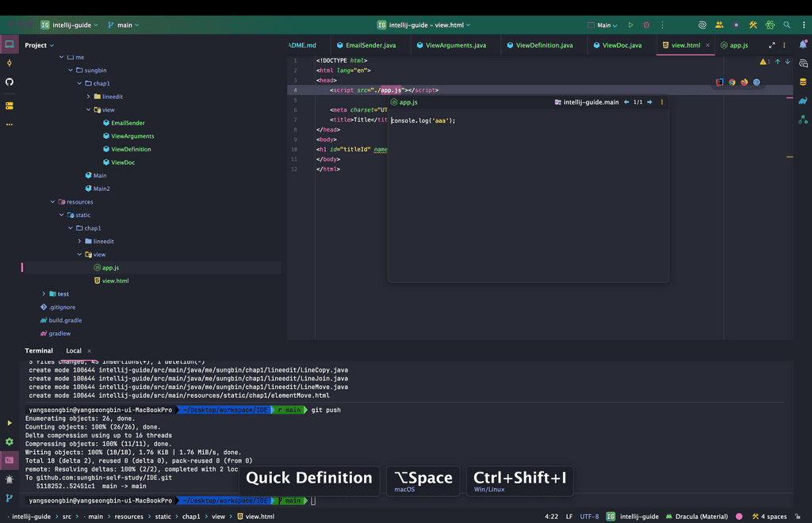Switch to the app.js editor tab

(x=738, y=45)
